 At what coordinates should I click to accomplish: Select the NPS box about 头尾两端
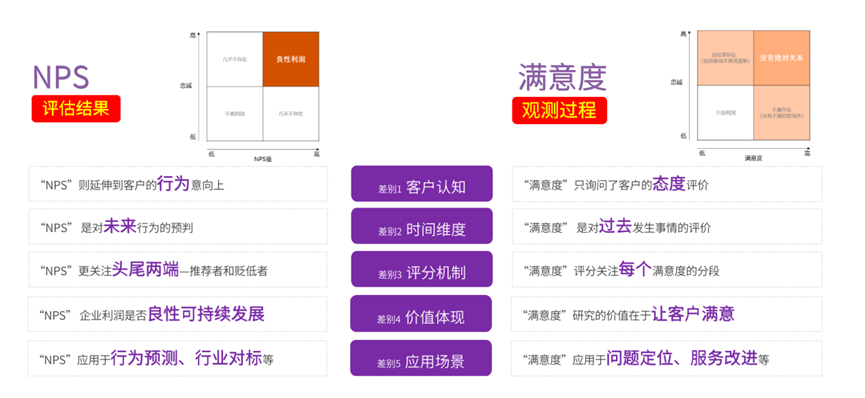point(178,270)
